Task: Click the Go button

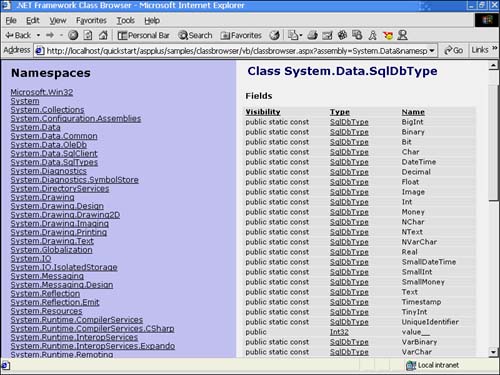Action: click(454, 51)
